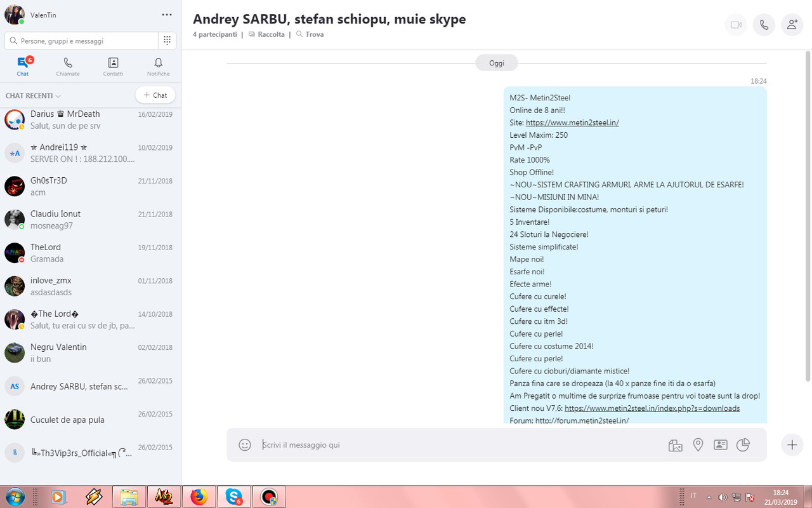Image resolution: width=812 pixels, height=508 pixels.
Task: Open the Cuculet de apa chat
Action: tap(90, 420)
